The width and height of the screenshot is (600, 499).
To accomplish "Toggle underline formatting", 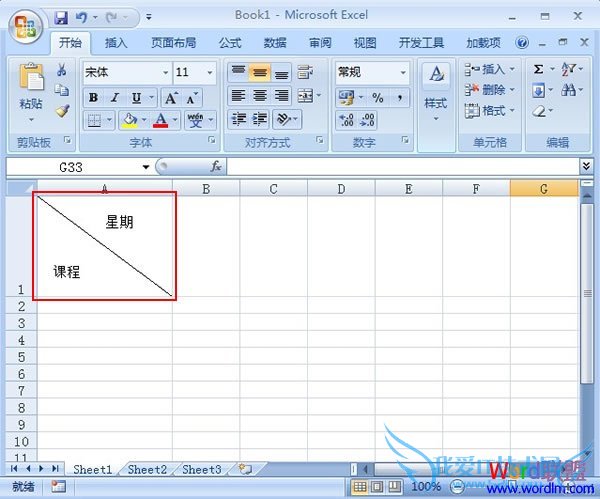I will pos(136,98).
